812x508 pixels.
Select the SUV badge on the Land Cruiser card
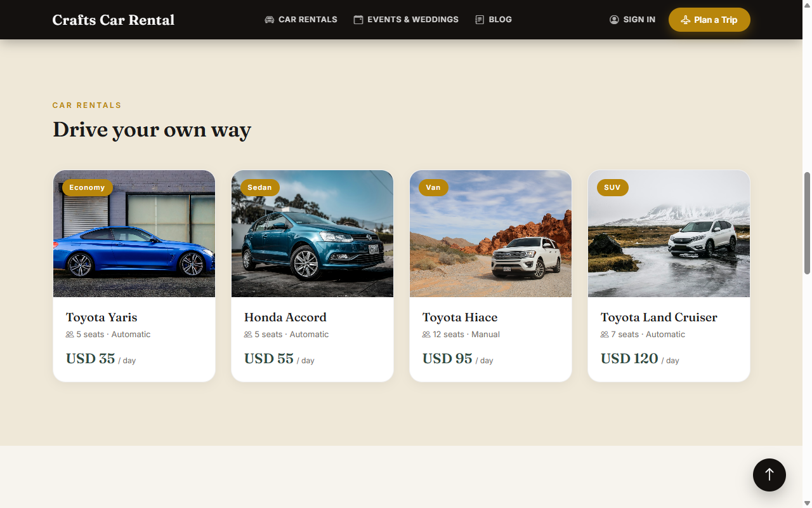point(612,187)
